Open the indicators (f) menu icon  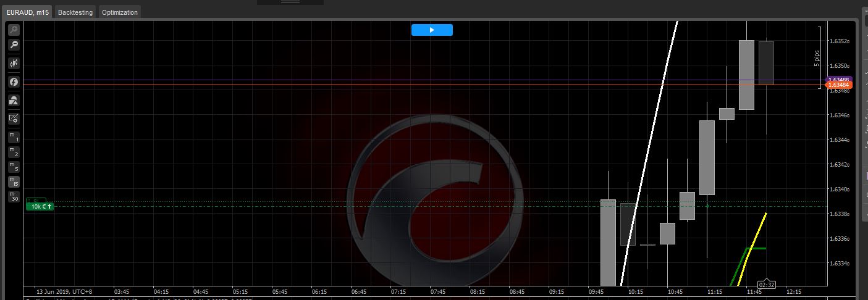tap(14, 81)
